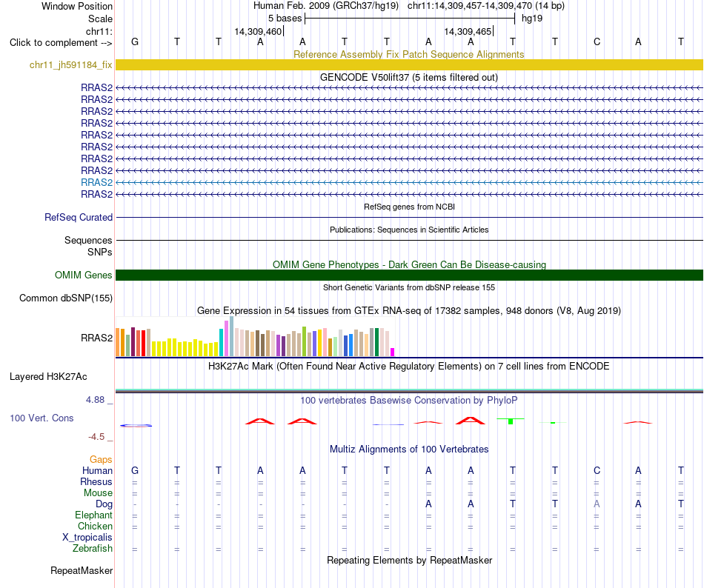Click the chr11:14,309,457-14,309,470 position text
704x588 pixels.
tap(470, 6)
